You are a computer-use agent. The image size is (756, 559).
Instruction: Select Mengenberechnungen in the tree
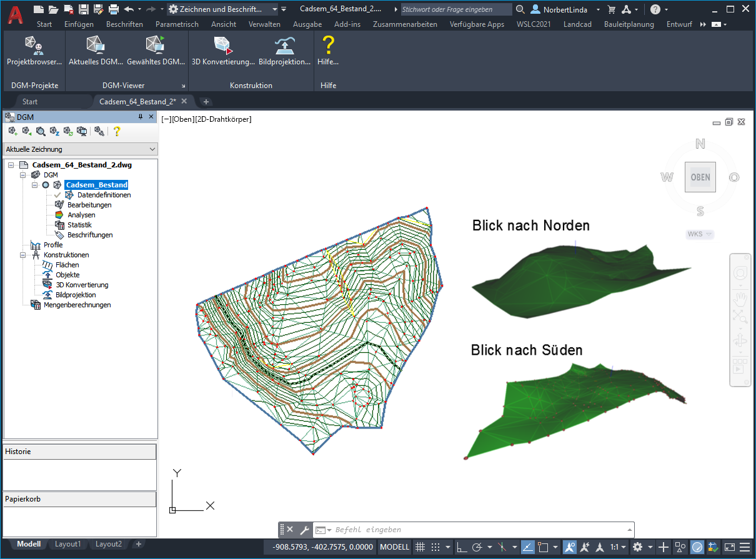(77, 305)
